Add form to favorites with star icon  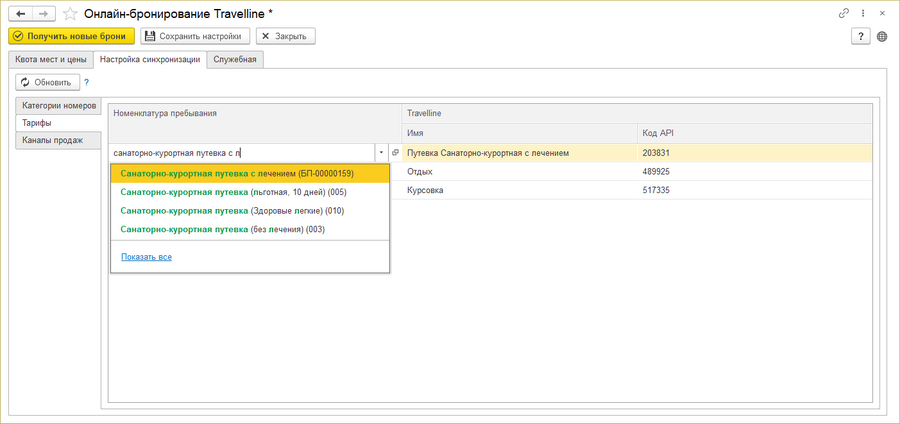69,13
